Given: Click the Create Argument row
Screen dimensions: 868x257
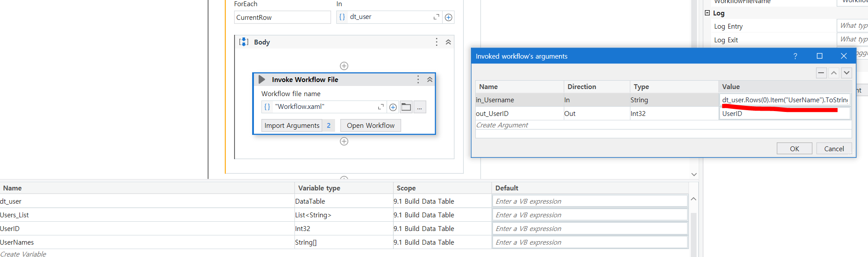Looking at the screenshot, I should pos(502,125).
